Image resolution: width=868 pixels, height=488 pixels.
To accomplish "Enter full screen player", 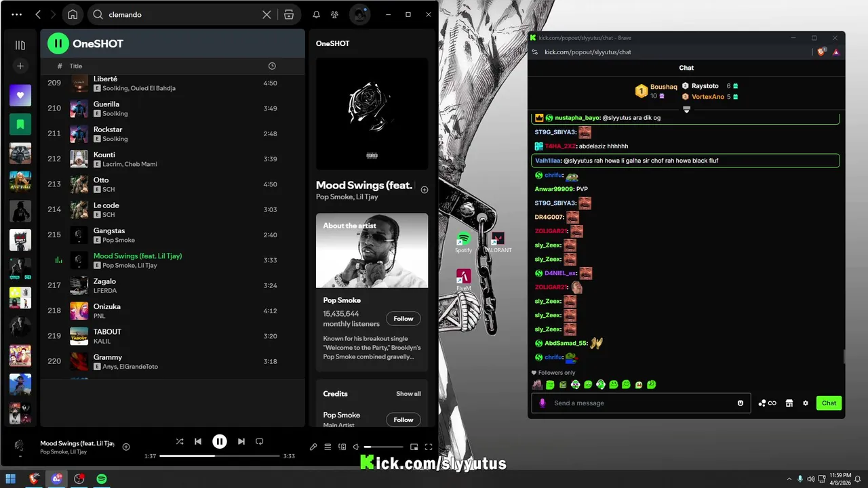I will coord(429,447).
